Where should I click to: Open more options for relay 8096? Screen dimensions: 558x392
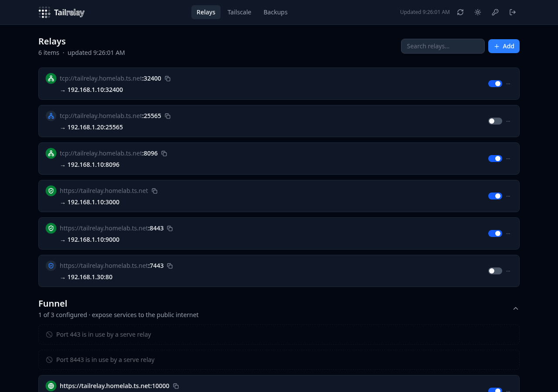pos(508,159)
